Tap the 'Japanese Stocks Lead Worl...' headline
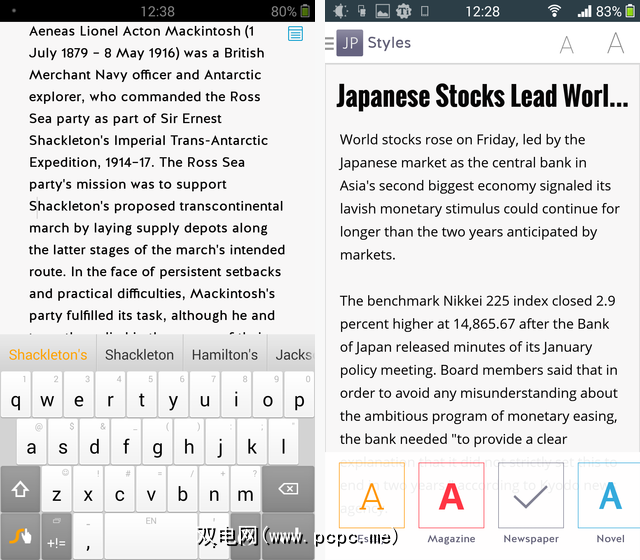 click(x=482, y=96)
